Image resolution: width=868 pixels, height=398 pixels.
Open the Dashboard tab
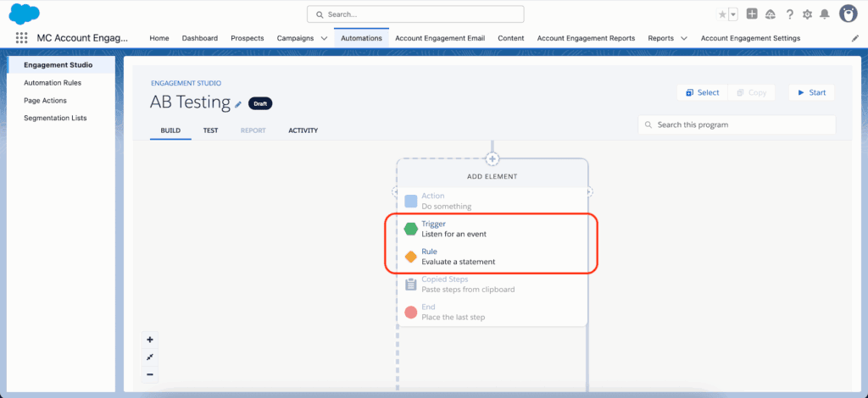(200, 38)
